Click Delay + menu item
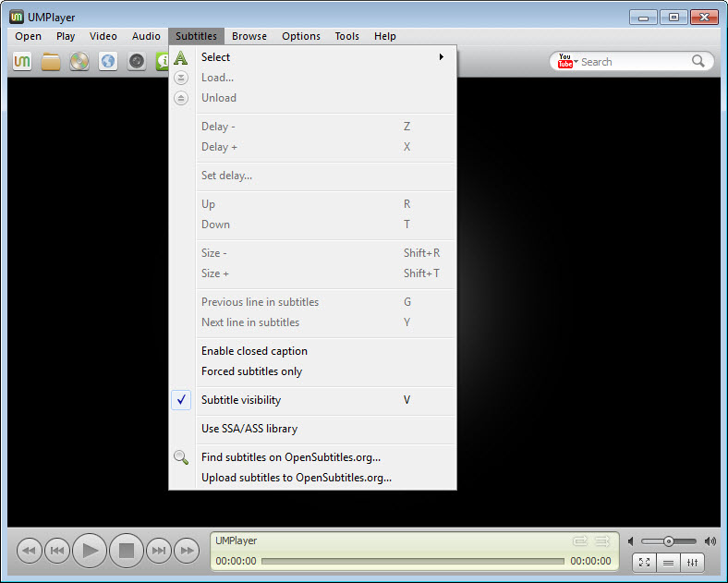This screenshot has height=583, width=728. tap(312, 147)
